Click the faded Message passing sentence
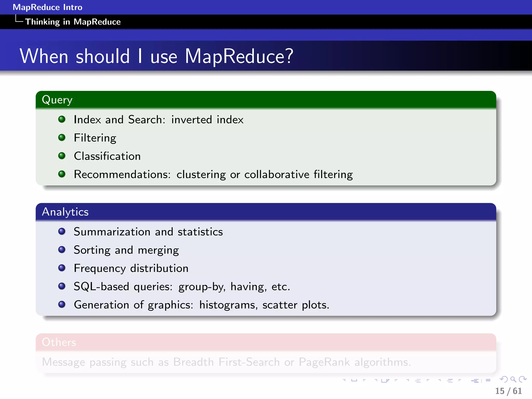The width and height of the screenshot is (532, 399). pyautogui.click(x=227, y=362)
